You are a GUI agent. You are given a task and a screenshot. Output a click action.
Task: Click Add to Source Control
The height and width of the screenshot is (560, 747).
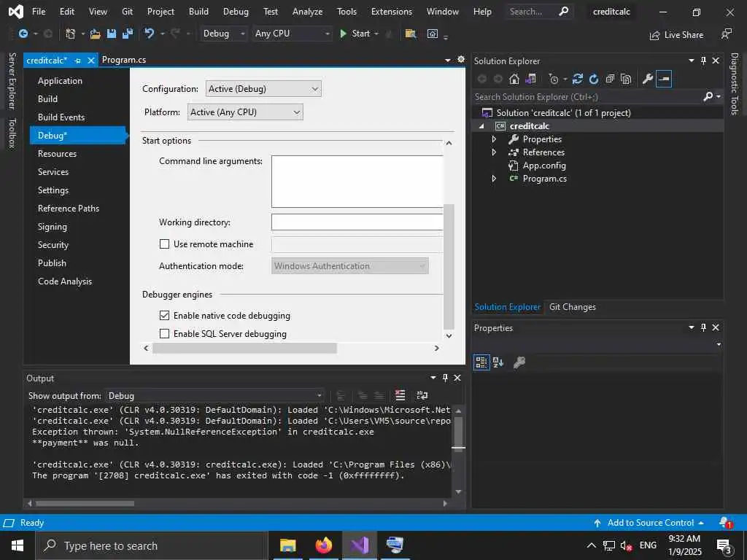click(650, 523)
